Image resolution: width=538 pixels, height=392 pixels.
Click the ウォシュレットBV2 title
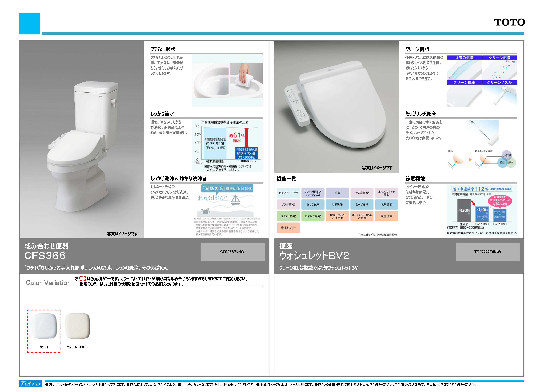click(314, 256)
